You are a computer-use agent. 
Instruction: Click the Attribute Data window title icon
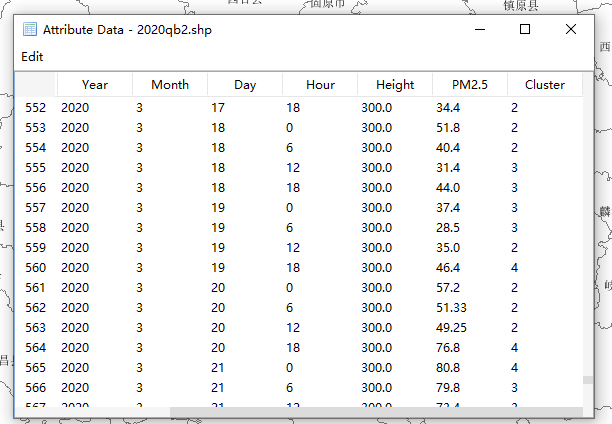[30, 30]
